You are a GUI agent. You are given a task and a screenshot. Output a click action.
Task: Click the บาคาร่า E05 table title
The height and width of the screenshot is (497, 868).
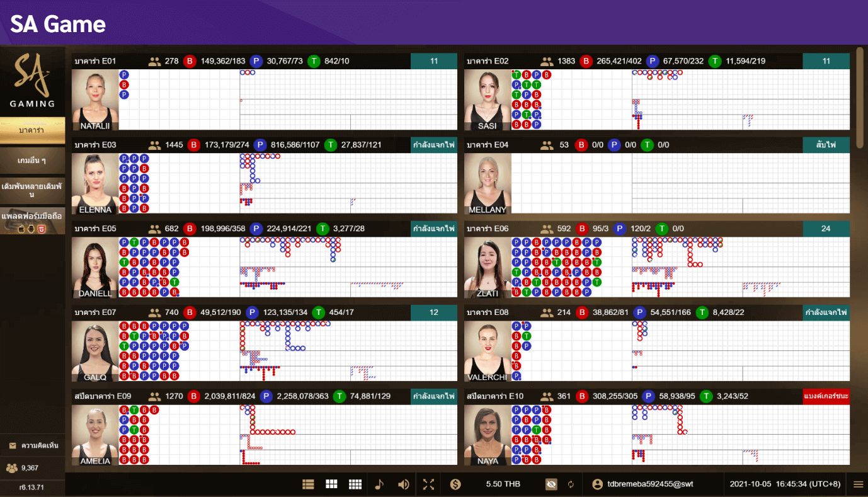point(96,229)
